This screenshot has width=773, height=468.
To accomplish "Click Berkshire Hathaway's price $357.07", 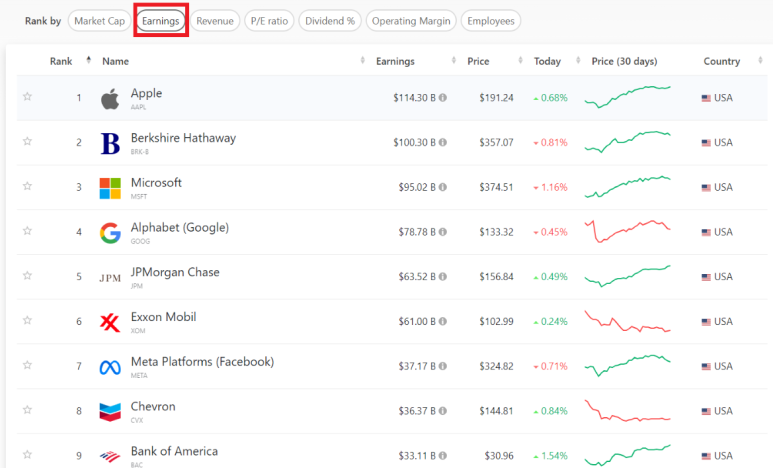I will [x=496, y=143].
